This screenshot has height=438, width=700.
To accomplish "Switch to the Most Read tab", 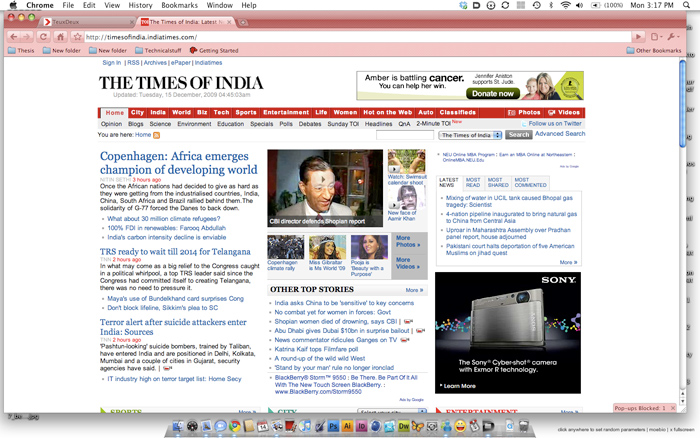I will [473, 182].
